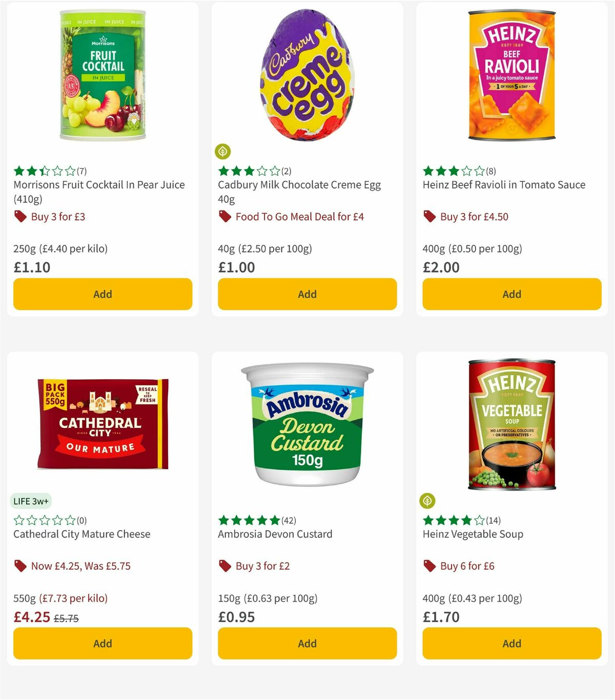The image size is (615, 700).
Task: Open the review count (14) for Heinz Vegetable Soup
Action: [494, 520]
